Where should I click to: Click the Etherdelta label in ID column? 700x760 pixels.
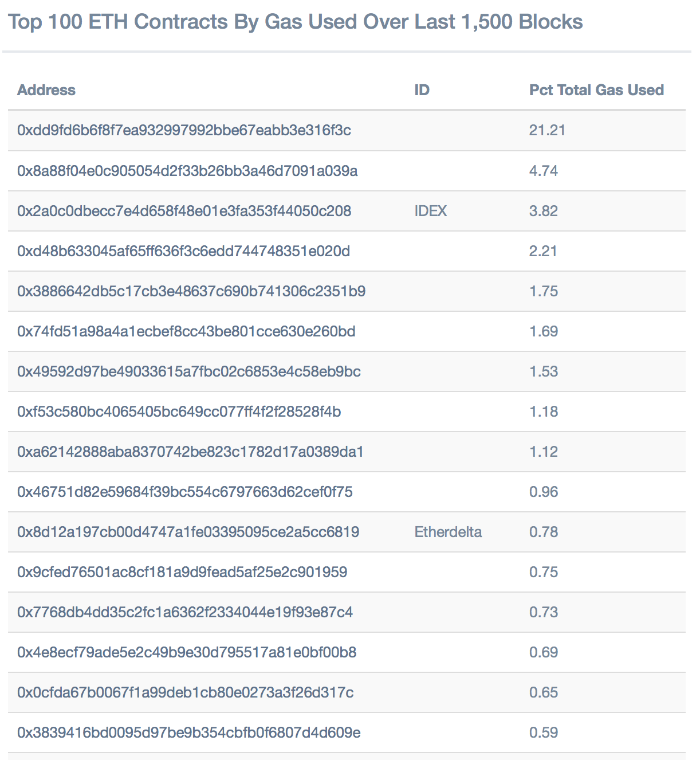448,532
